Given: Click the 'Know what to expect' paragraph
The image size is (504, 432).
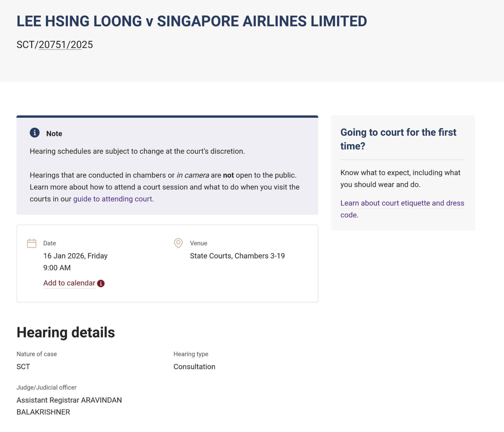Looking at the screenshot, I should 400,178.
